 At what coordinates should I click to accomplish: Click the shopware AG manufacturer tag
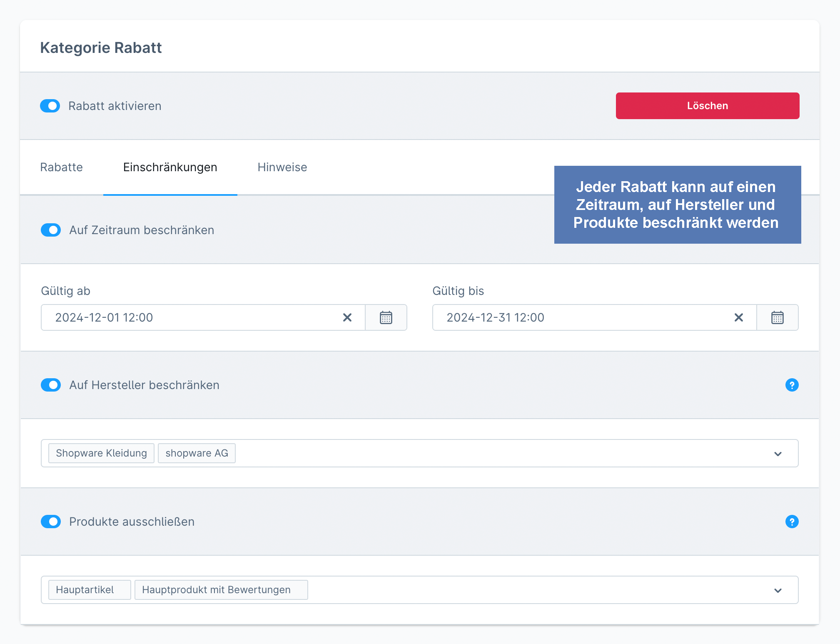point(197,453)
